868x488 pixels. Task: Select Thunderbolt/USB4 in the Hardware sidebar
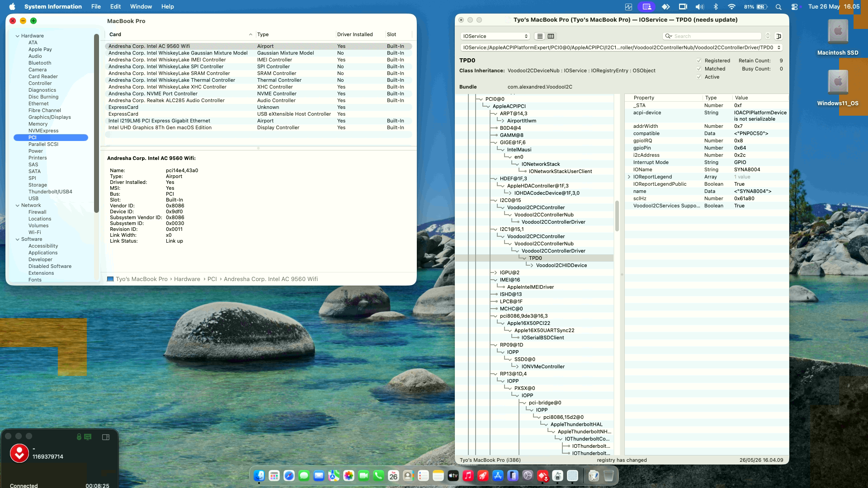pos(50,192)
